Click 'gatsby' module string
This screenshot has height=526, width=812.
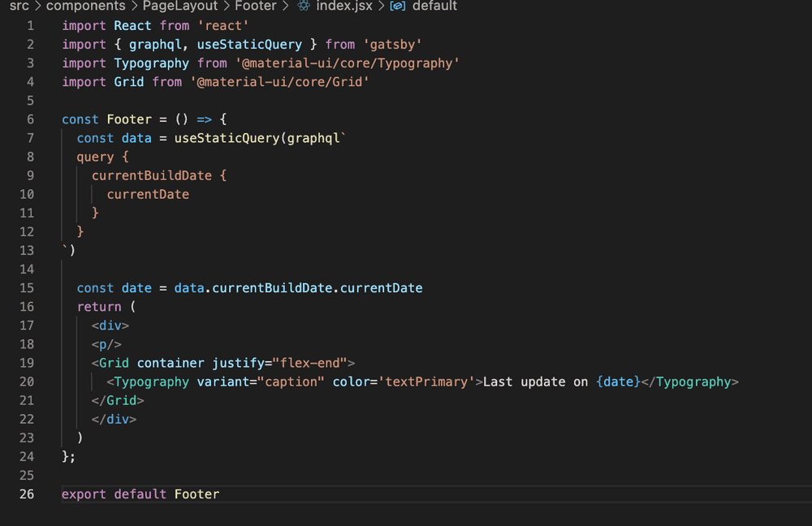[x=392, y=45]
